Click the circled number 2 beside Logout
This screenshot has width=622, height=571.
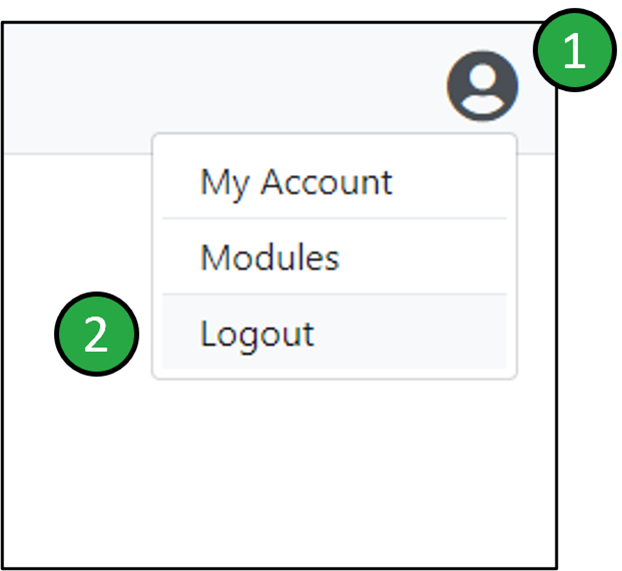click(x=95, y=334)
